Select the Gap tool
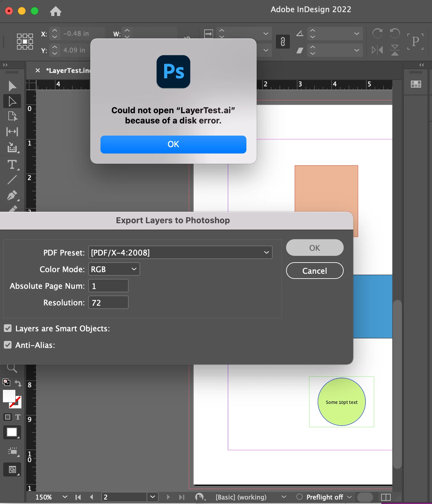432x504 pixels. click(x=12, y=131)
